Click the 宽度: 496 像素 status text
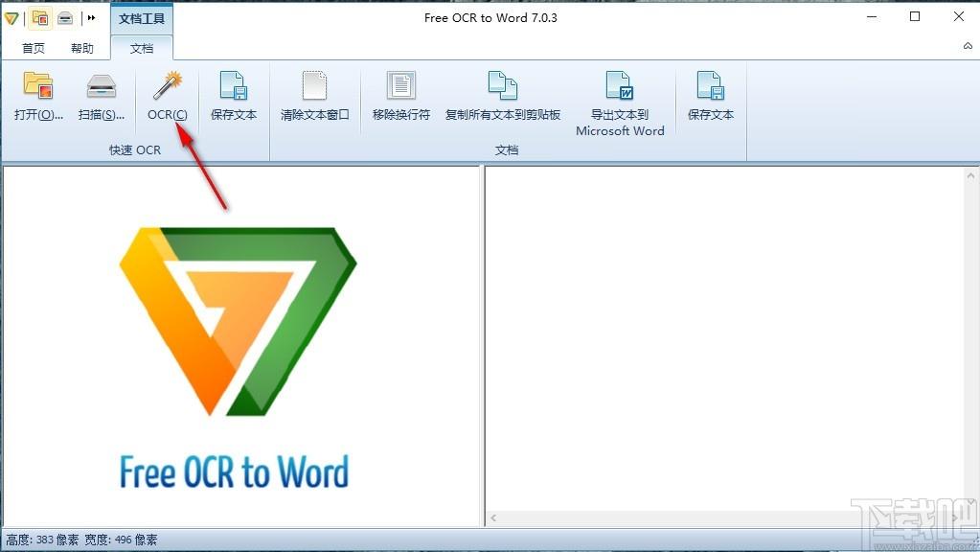 121,540
